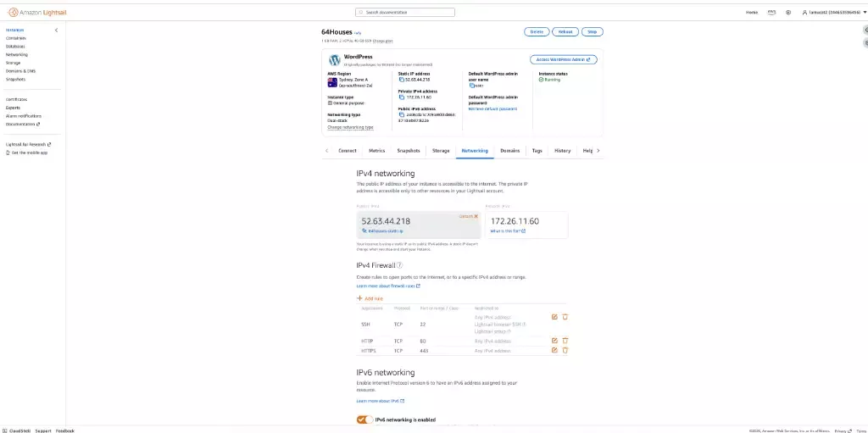Open Learn more about IPv6 link
The height and width of the screenshot is (433, 868).
381,401
